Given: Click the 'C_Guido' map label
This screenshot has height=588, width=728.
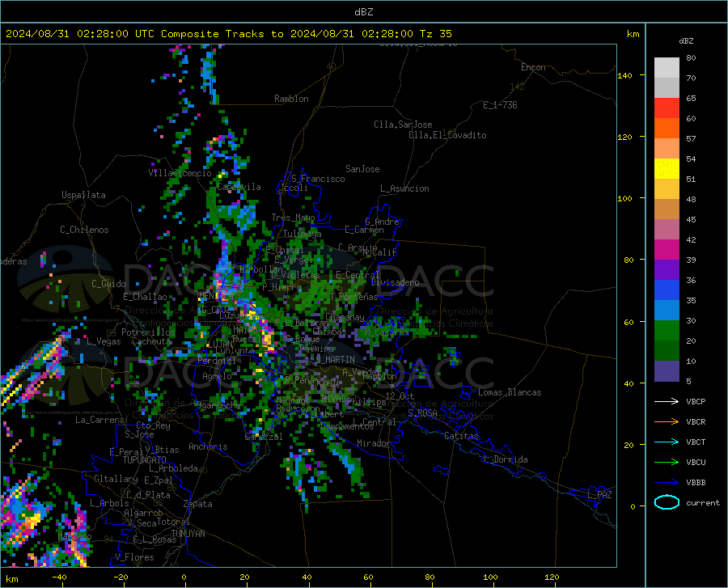Looking at the screenshot, I should pos(108,284).
